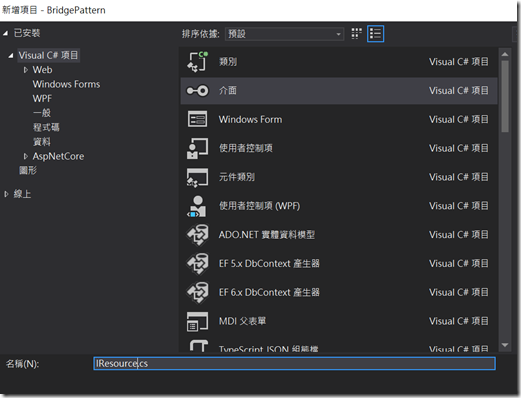Click the 使用者控制項 (WPF) icon
The height and width of the screenshot is (398, 521).
[x=197, y=206]
